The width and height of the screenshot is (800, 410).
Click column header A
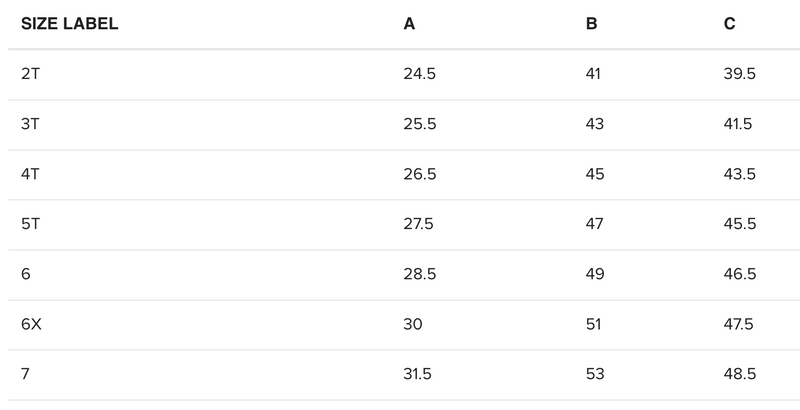(409, 24)
